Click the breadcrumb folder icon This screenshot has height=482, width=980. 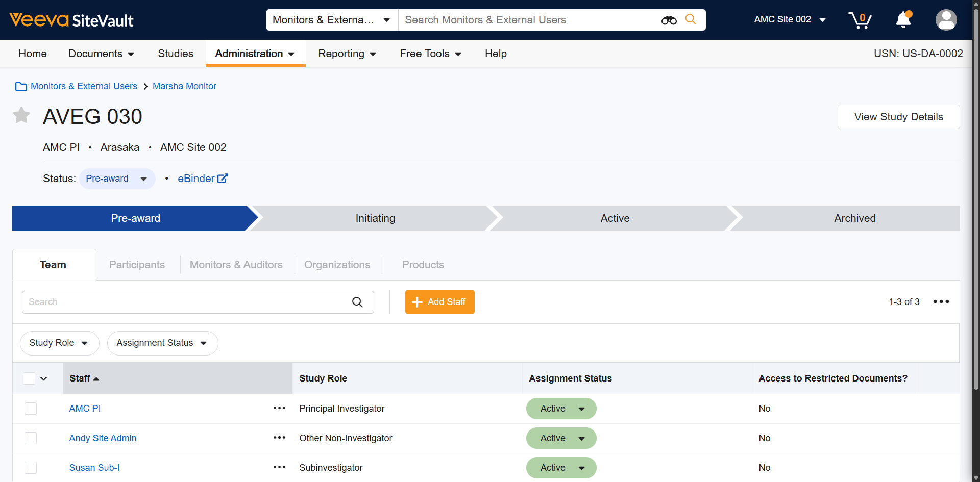tap(21, 86)
